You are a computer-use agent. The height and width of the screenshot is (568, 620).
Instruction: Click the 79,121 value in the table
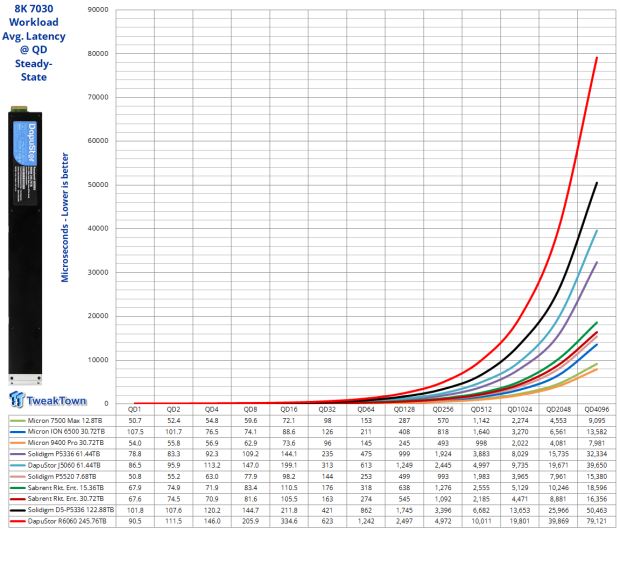pyautogui.click(x=597, y=521)
